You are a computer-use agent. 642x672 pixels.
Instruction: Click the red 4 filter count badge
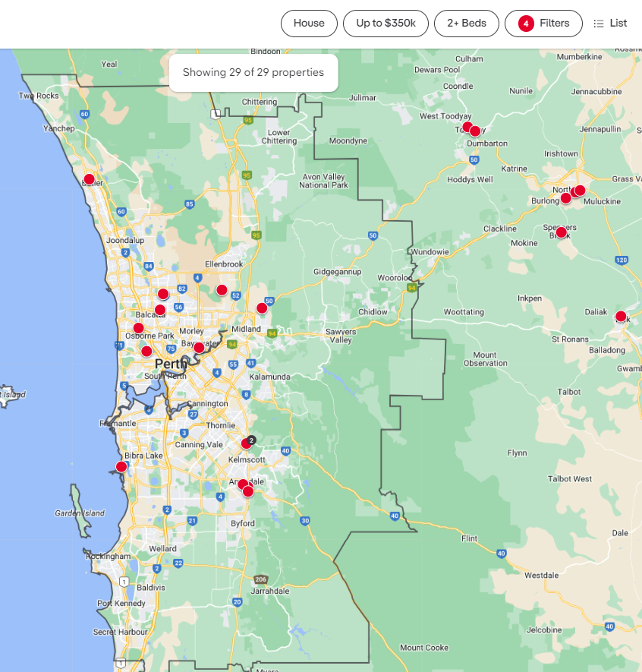[x=526, y=24]
